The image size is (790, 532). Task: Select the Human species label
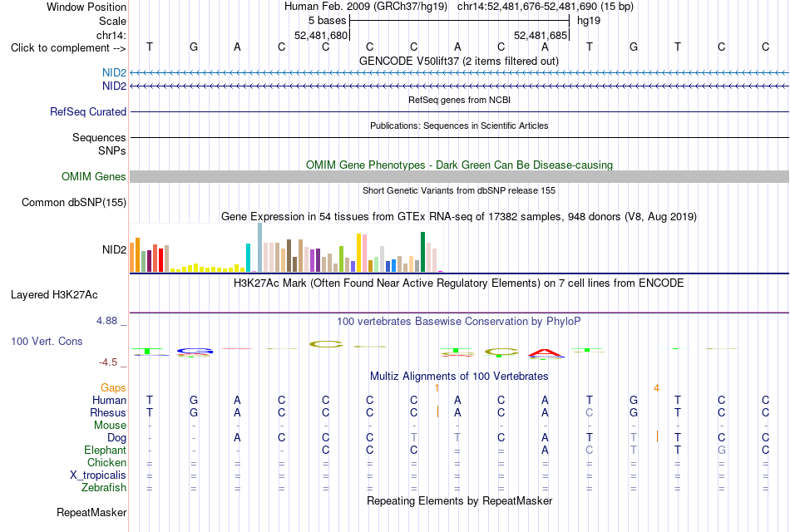tap(109, 400)
